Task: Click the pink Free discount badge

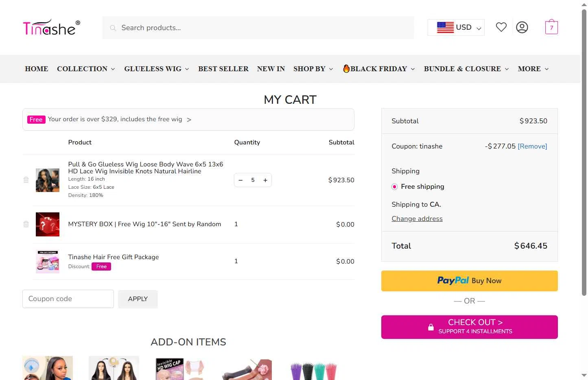Action: [101, 266]
